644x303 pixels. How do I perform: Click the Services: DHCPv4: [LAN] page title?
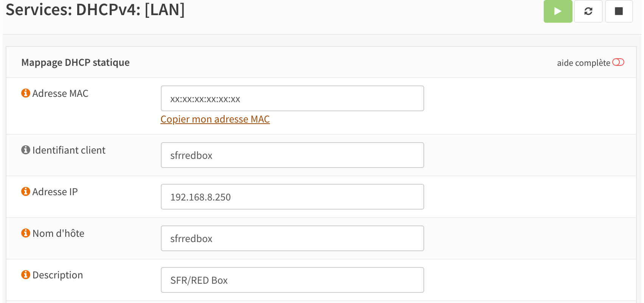pos(95,9)
